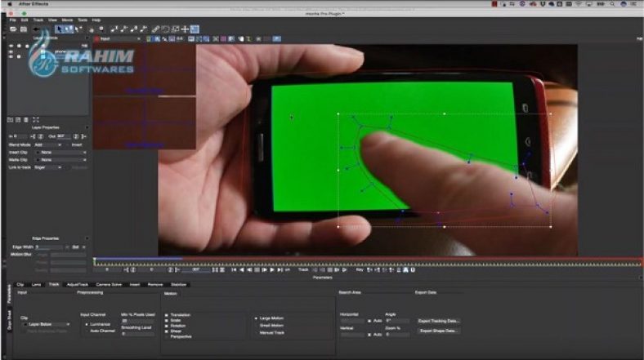Select the Small Motion option
This screenshot has width=644, height=360.
[256, 325]
